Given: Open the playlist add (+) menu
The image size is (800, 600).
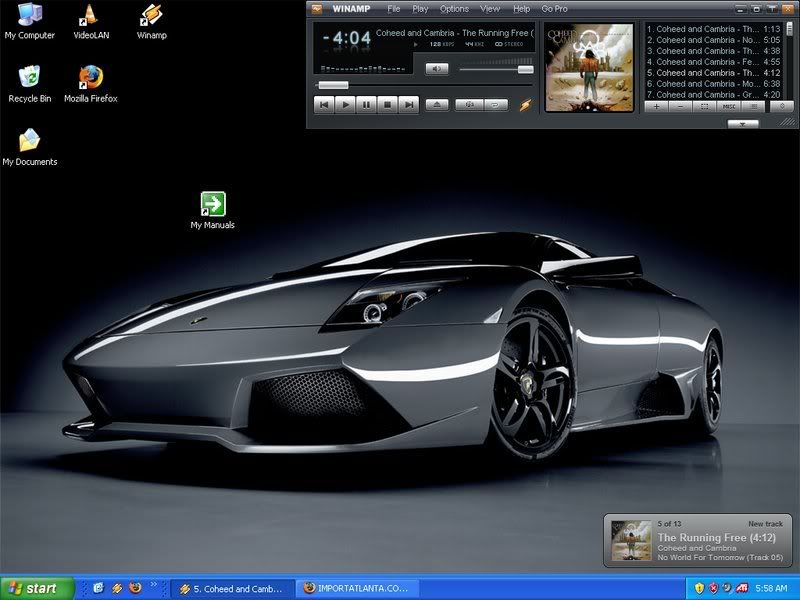Looking at the screenshot, I should tap(656, 105).
